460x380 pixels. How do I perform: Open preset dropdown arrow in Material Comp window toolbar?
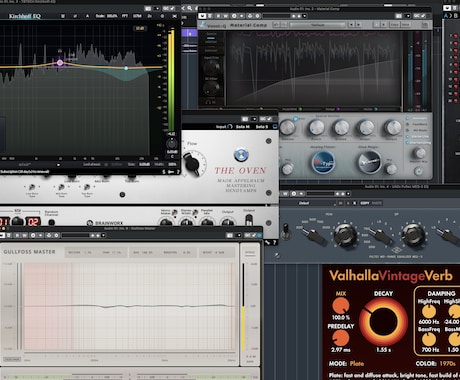tap(304, 16)
